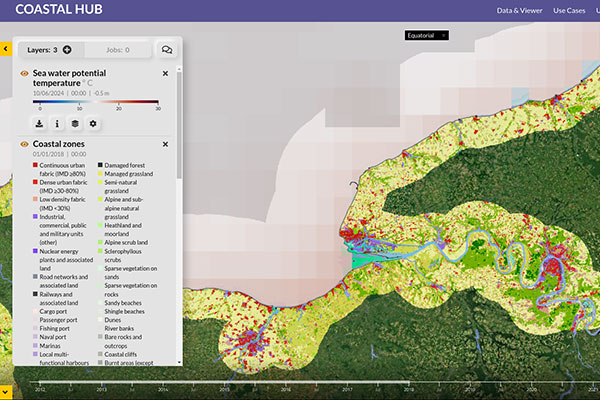600x400 pixels.
Task: Click the layer stack icon
Action: [x=75, y=124]
